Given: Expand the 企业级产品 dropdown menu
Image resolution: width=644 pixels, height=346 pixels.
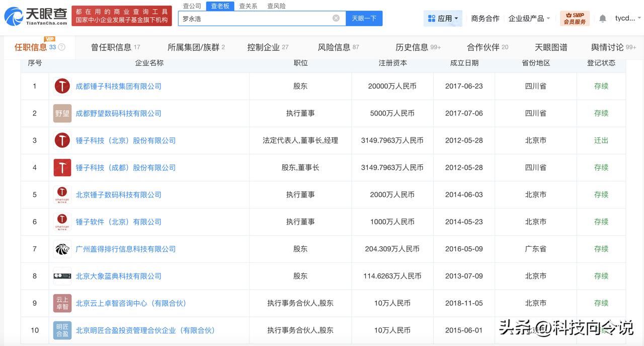Looking at the screenshot, I should pyautogui.click(x=529, y=18).
